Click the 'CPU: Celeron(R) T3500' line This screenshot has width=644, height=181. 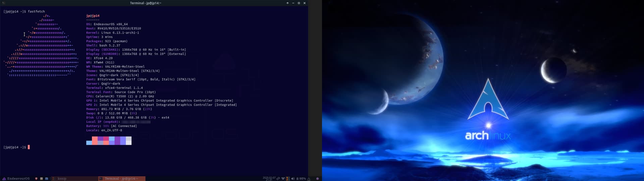(x=120, y=97)
